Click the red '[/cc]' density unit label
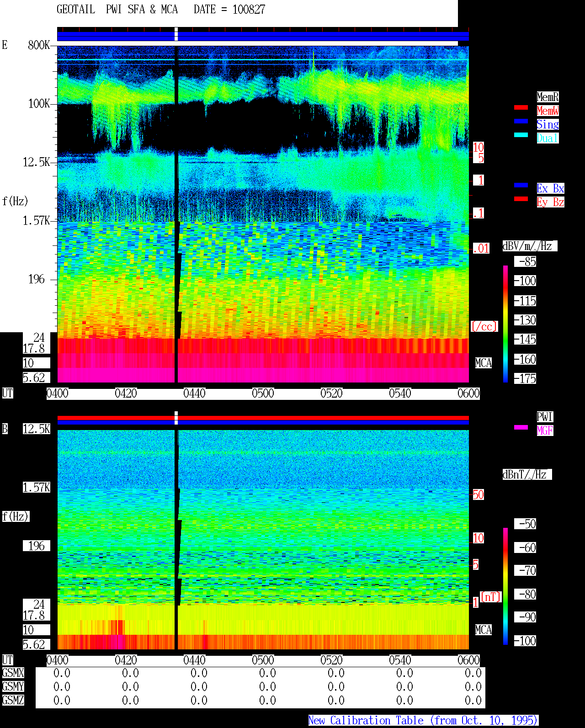Image resolution: width=585 pixels, height=728 pixels. coord(484,326)
